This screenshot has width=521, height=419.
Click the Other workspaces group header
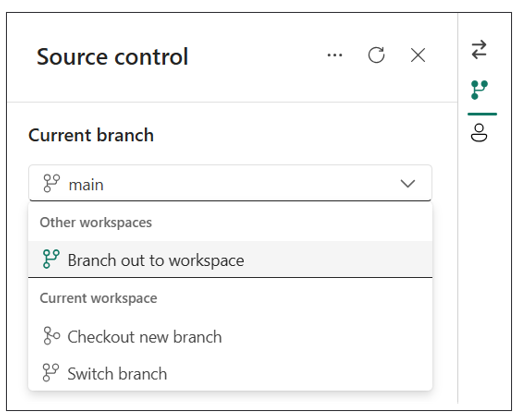pyautogui.click(x=96, y=223)
